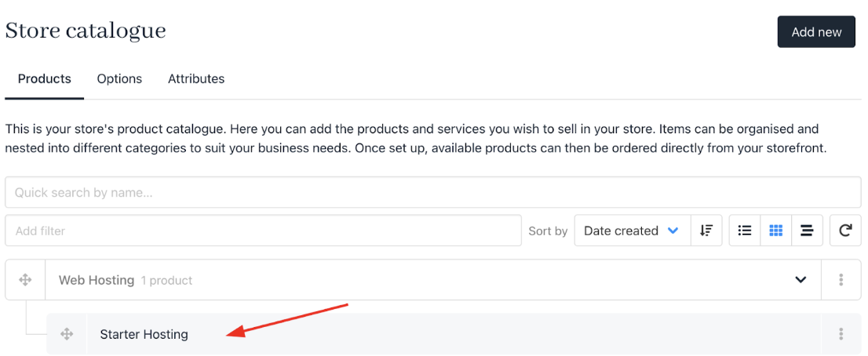Select the grid view icon
The height and width of the screenshot is (356, 868).
click(x=776, y=231)
